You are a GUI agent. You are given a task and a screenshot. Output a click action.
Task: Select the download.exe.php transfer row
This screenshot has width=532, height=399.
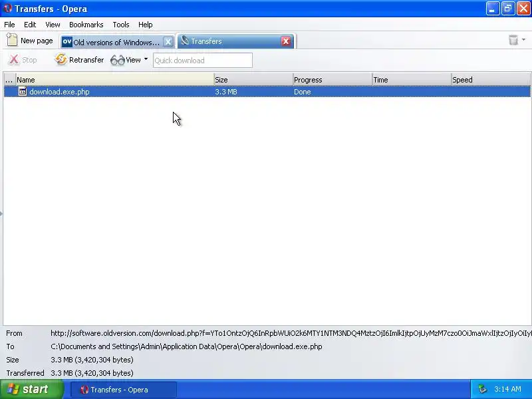pyautogui.click(x=267, y=92)
